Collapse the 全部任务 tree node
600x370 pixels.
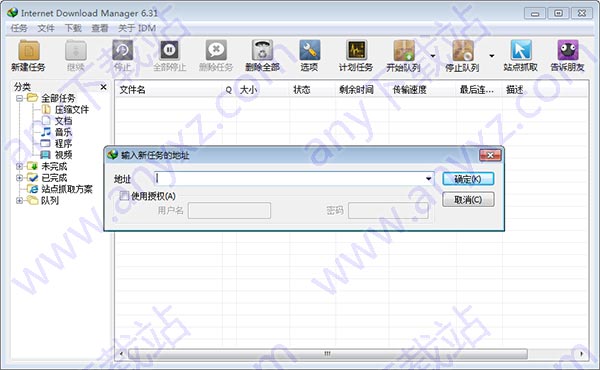pos(19,98)
